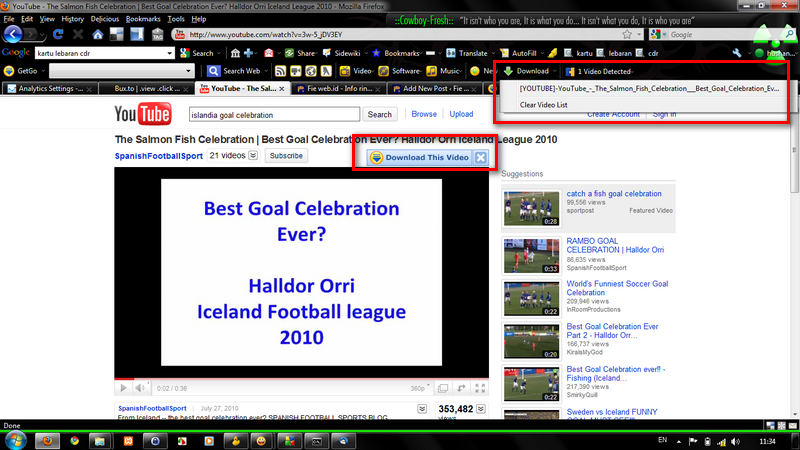Expand the view count statistics arrow
Image resolution: width=800 pixels, height=450 pixels.
(x=481, y=409)
